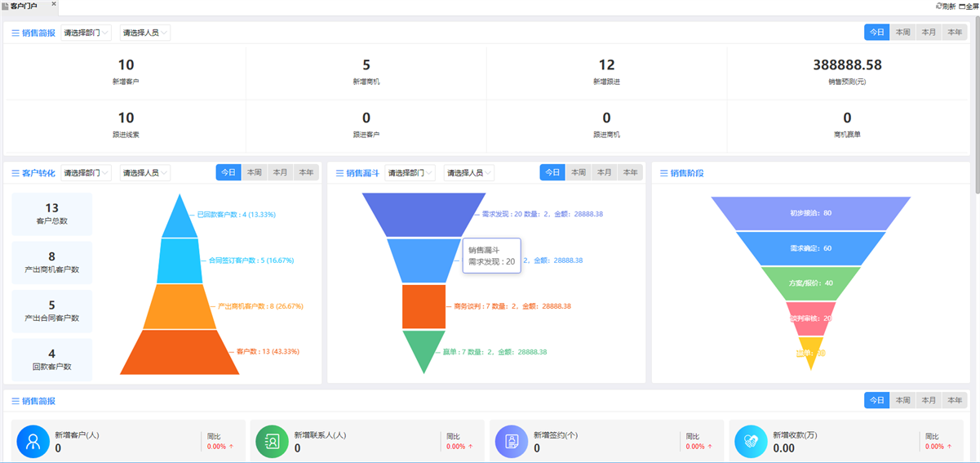Image resolution: width=980 pixels, height=463 pixels.
Task: Open 请选择部门 dropdown in 销售漏斗
Action: click(410, 173)
